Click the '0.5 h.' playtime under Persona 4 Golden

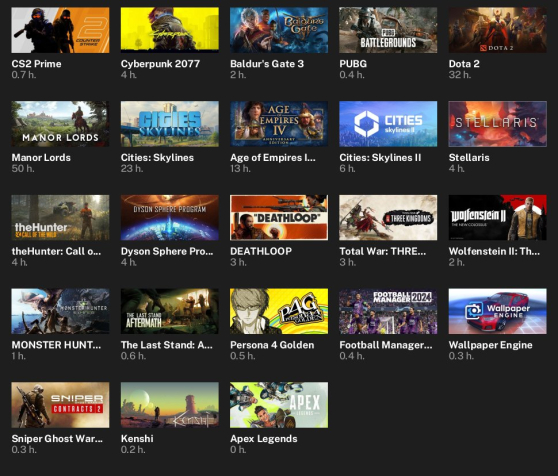(243, 356)
